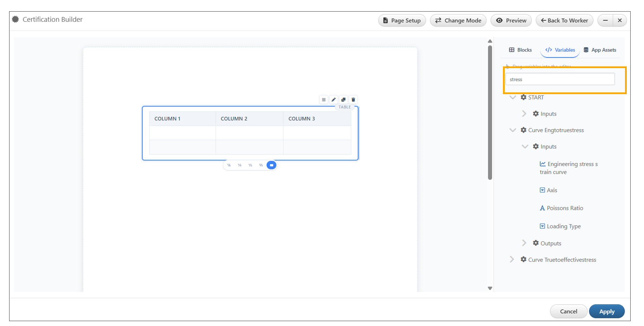Select the Loading Type variable
The width and height of the screenshot is (644, 326).
pos(563,226)
